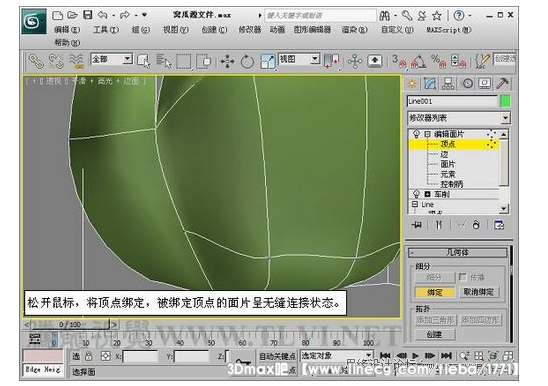Click the green object color swatch

pos(505,101)
